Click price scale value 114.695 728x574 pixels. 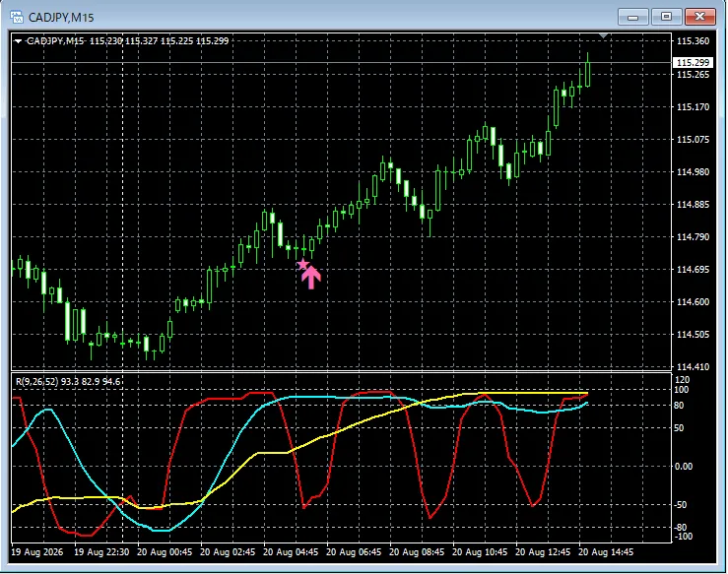pyautogui.click(x=694, y=270)
